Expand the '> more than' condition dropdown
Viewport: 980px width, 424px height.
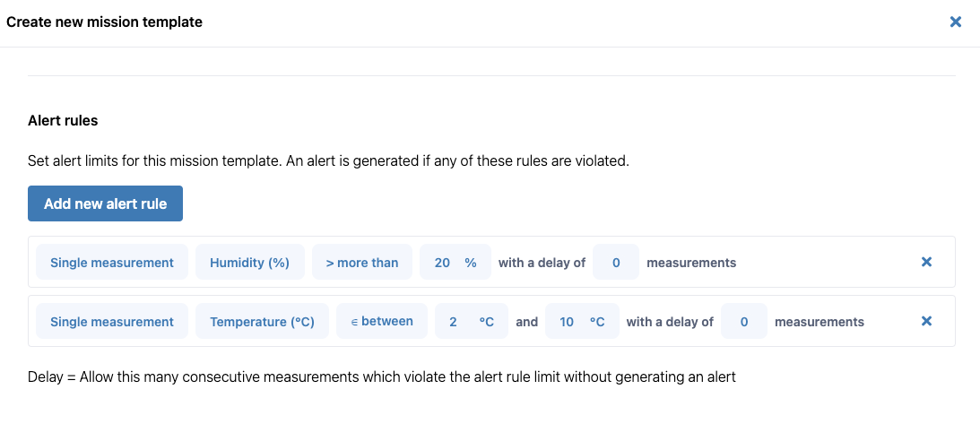(x=361, y=263)
